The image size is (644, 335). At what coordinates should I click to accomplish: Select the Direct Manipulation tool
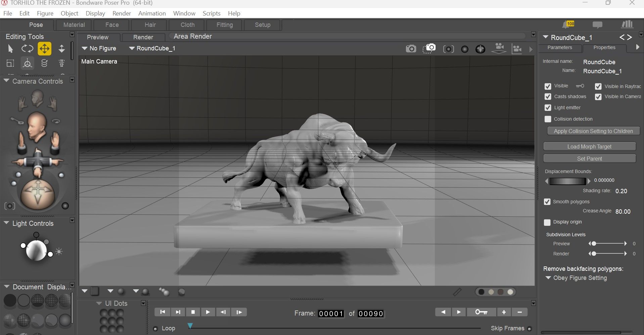click(x=27, y=63)
